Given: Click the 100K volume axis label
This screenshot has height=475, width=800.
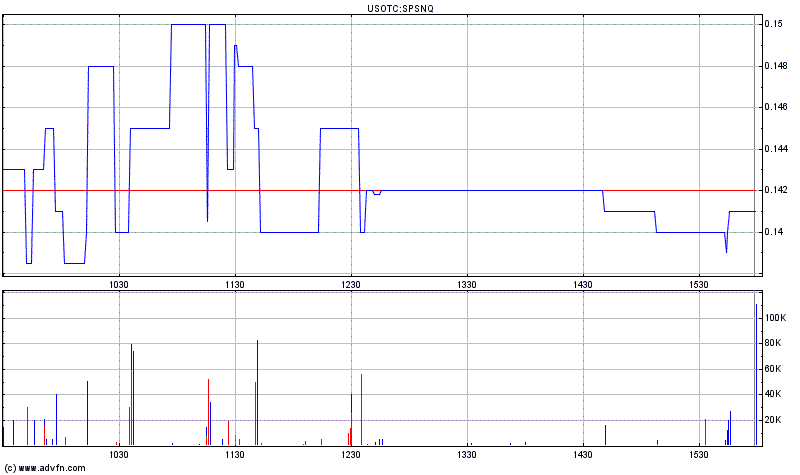Looking at the screenshot, I should click(x=776, y=318).
